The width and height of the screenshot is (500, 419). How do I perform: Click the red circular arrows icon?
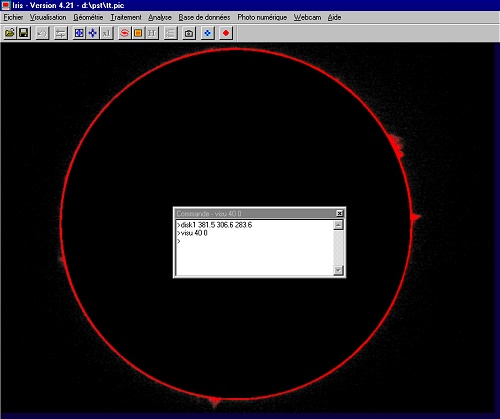125,33
